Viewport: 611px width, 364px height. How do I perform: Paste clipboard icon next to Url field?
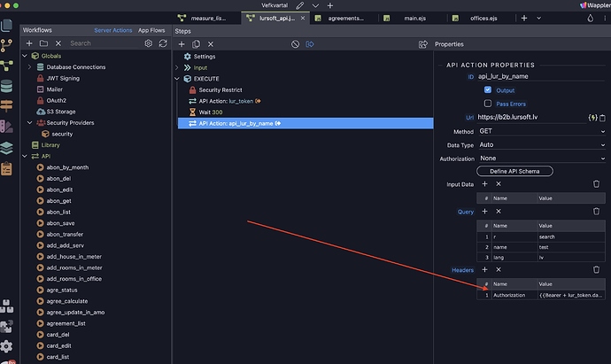tap(602, 118)
